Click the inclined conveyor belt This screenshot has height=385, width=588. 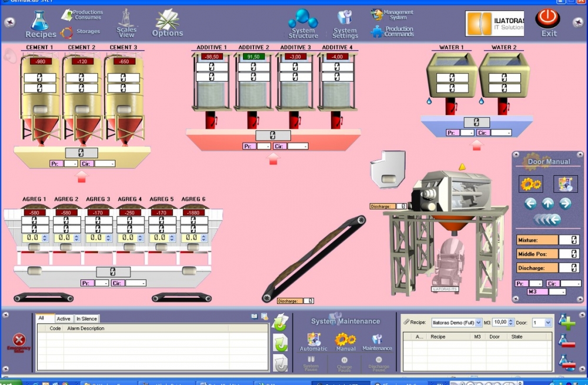pos(314,259)
